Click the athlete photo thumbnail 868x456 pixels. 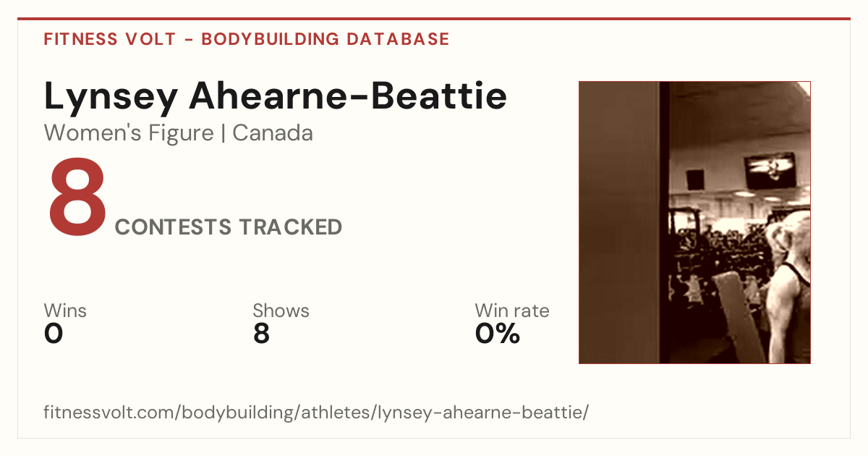pyautogui.click(x=694, y=222)
